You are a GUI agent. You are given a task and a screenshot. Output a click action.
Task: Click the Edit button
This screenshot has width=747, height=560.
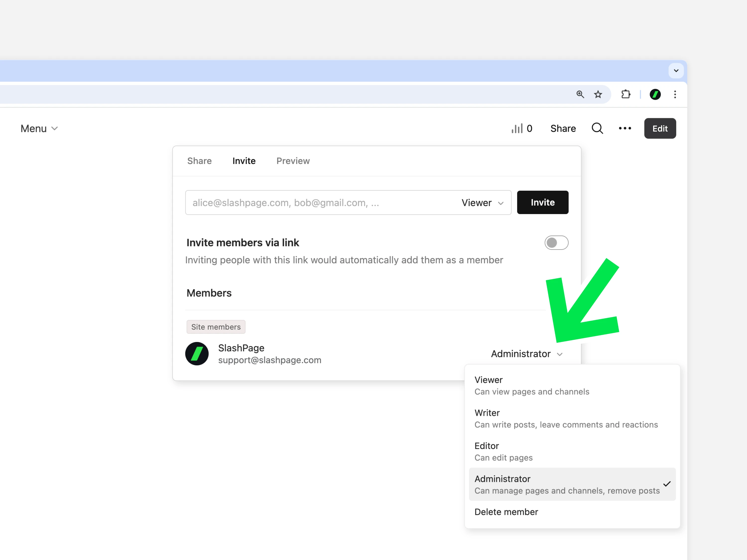click(660, 128)
